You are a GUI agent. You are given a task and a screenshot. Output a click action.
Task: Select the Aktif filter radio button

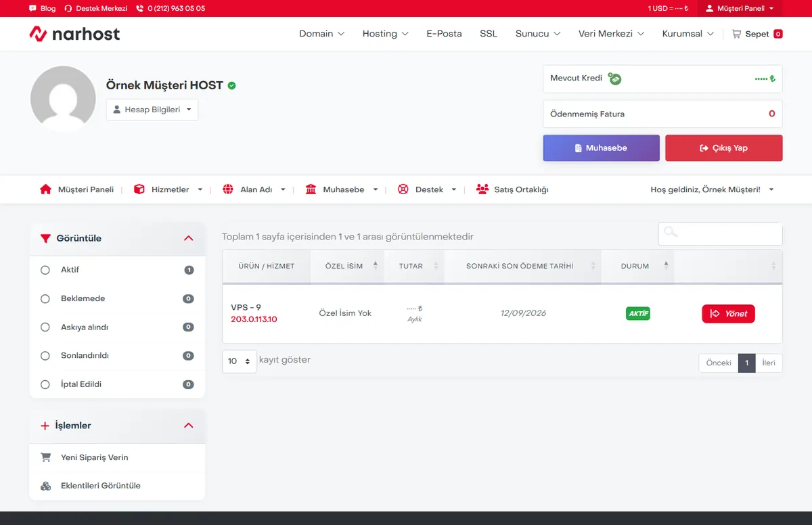pos(45,270)
